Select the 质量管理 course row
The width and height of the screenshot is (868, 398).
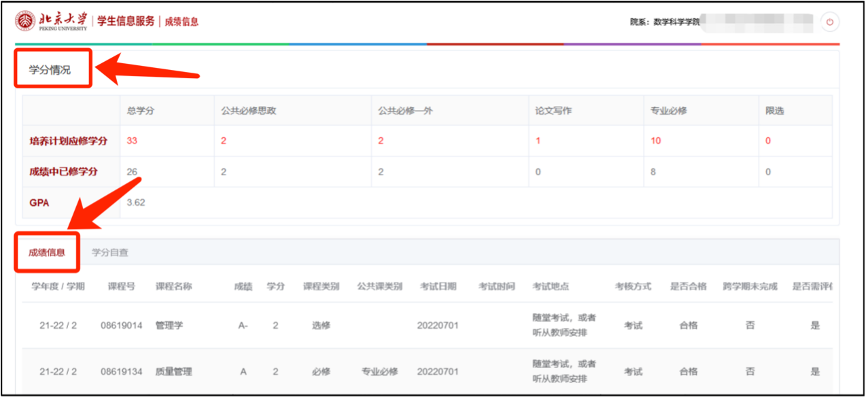(x=174, y=372)
